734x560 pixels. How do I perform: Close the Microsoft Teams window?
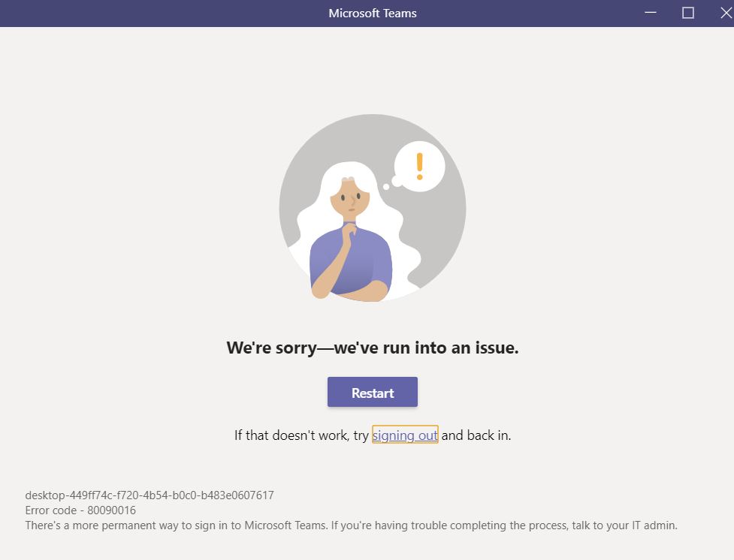(x=726, y=13)
